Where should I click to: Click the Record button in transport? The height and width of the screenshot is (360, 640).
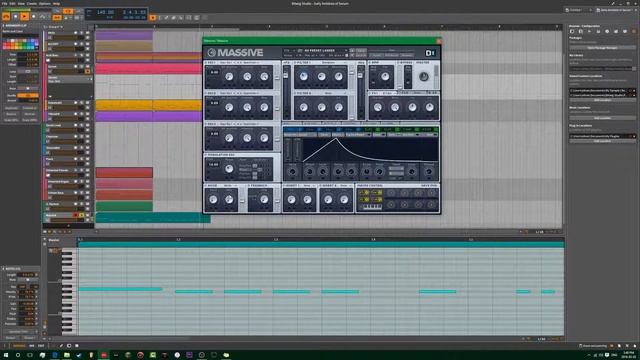(x=33, y=17)
